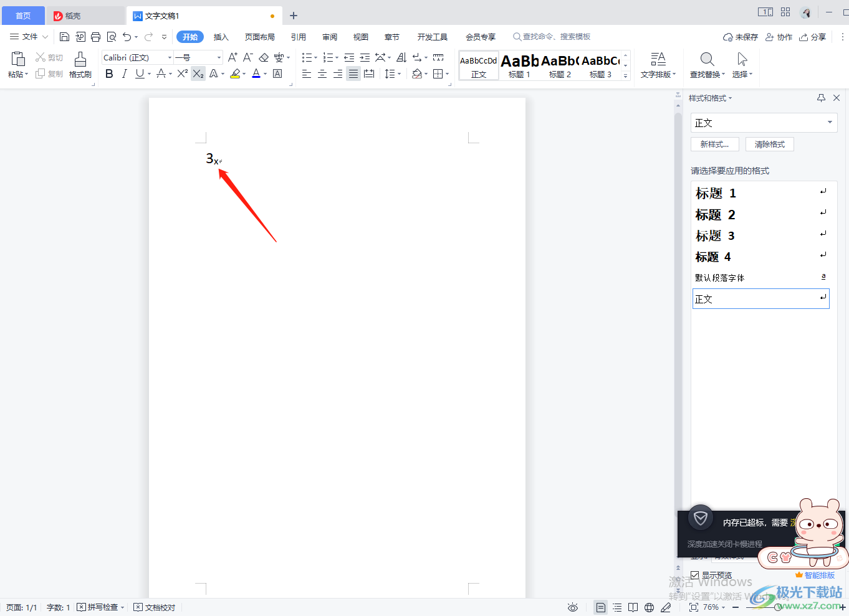Switch to web layout view icon
The width and height of the screenshot is (849, 616).
(x=650, y=607)
